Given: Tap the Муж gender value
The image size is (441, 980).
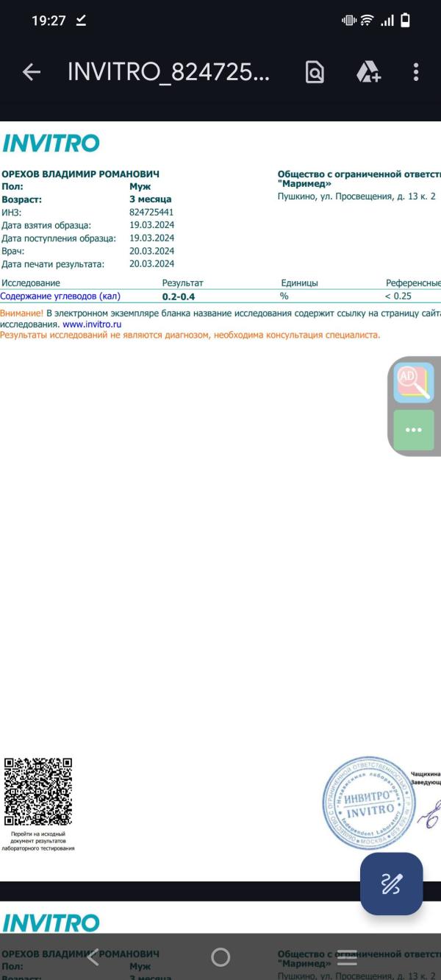Looking at the screenshot, I should [140, 186].
